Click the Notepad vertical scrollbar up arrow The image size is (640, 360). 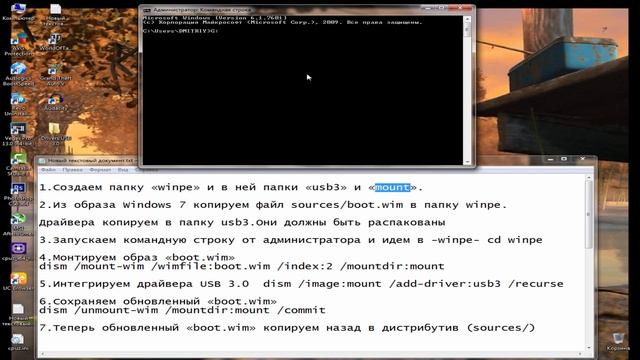tap(589, 178)
